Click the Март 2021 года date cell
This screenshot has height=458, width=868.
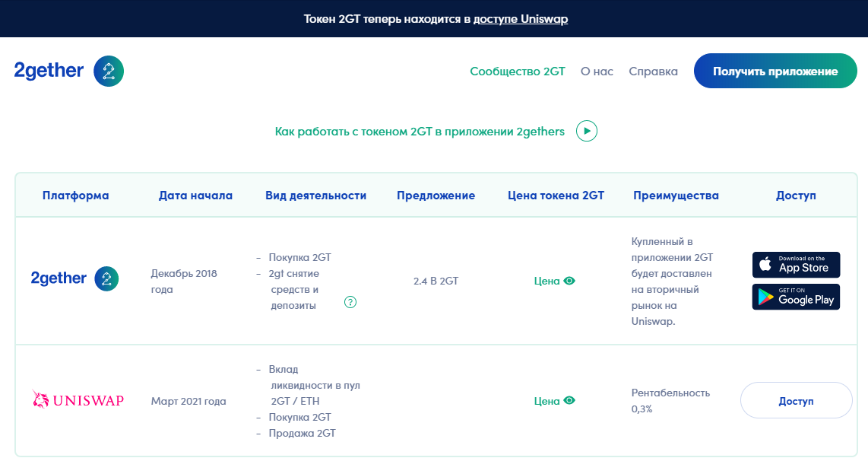click(188, 401)
